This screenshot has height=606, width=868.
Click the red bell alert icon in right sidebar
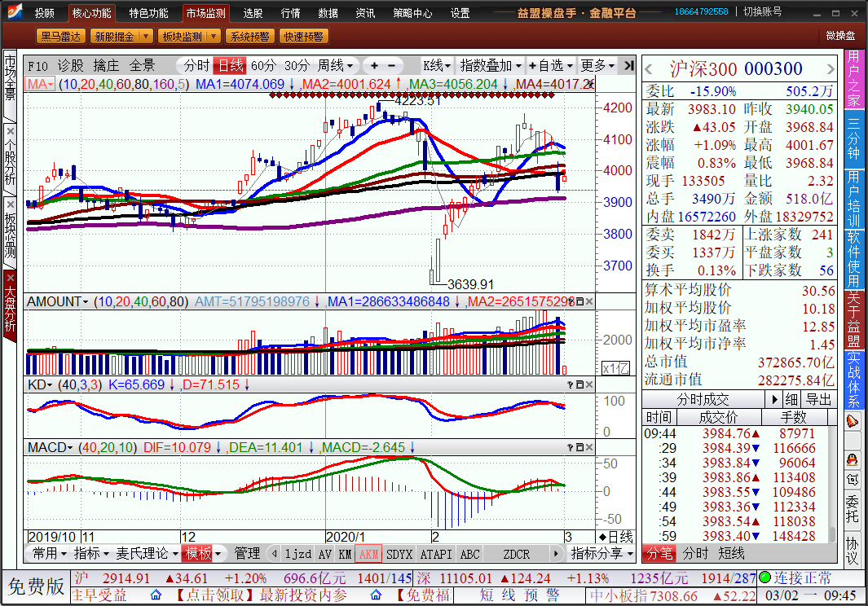[853, 422]
